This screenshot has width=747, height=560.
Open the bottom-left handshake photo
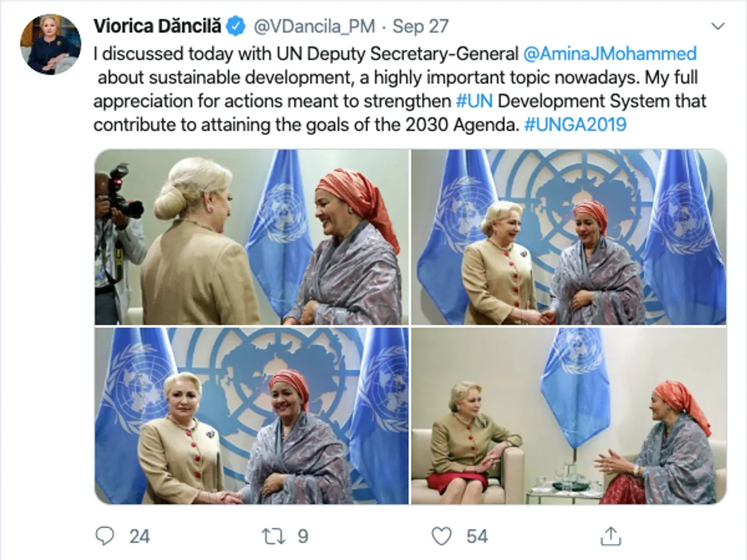251,416
